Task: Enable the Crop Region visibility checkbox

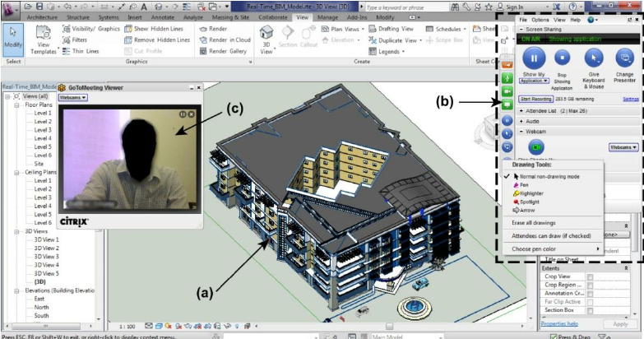Action: pyautogui.click(x=591, y=286)
